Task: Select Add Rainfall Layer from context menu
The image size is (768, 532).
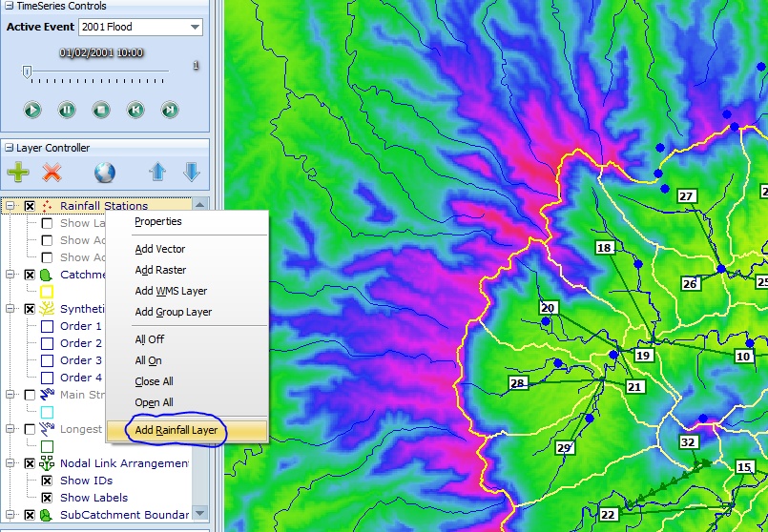Action: tap(176, 430)
